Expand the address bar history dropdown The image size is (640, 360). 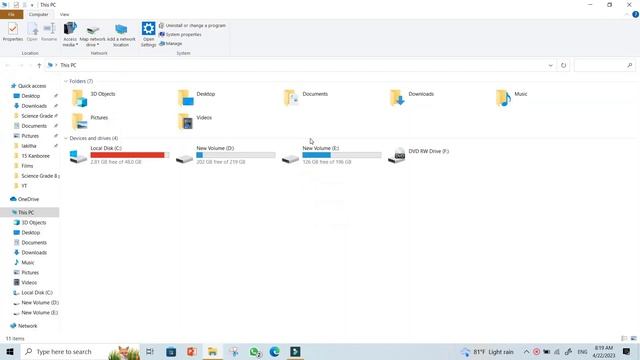550,65
